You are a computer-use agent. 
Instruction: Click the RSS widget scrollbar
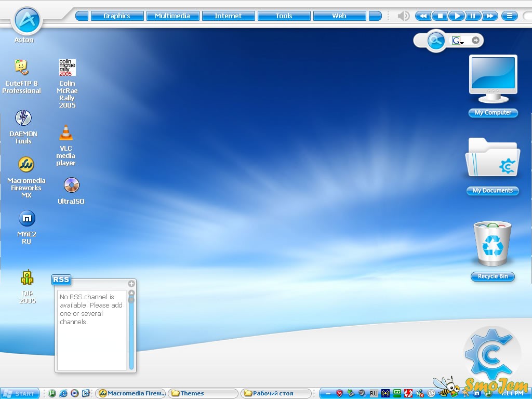point(131,330)
